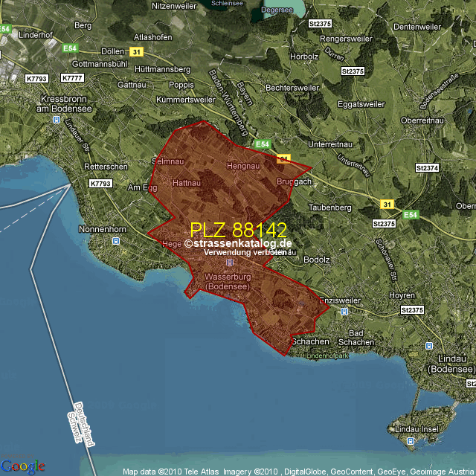Click the train station icon below Nonnenhorn
The height and width of the screenshot is (476, 476).
tap(115, 241)
